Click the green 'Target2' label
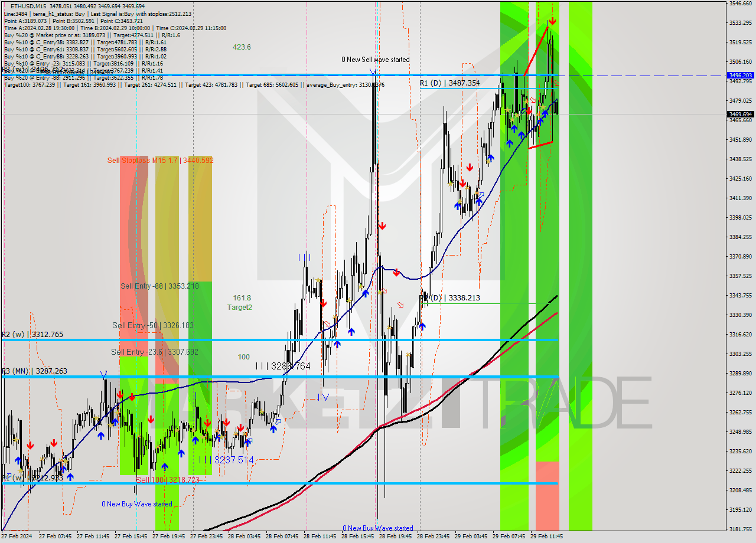756x543 pixels. point(240,307)
